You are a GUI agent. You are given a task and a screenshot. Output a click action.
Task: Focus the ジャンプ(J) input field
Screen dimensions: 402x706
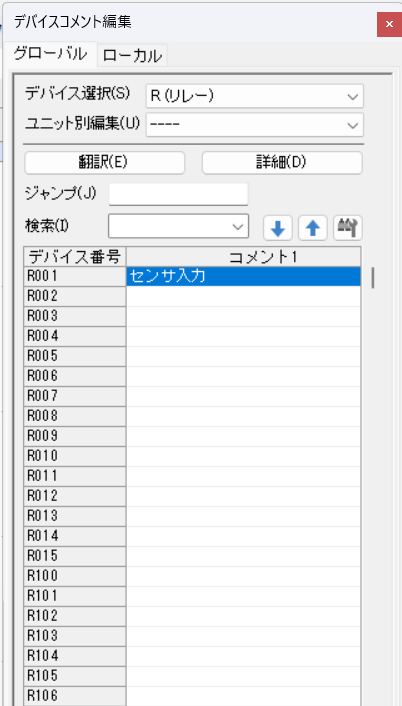pos(179,194)
